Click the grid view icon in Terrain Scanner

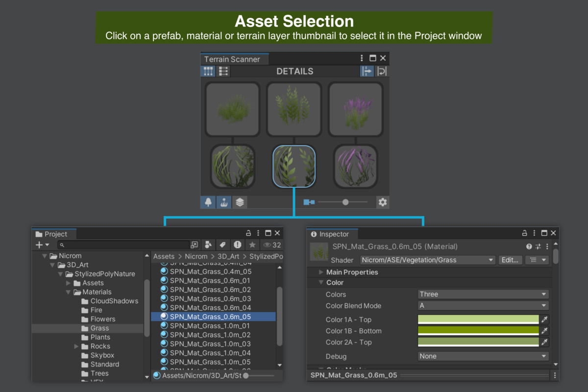click(208, 71)
